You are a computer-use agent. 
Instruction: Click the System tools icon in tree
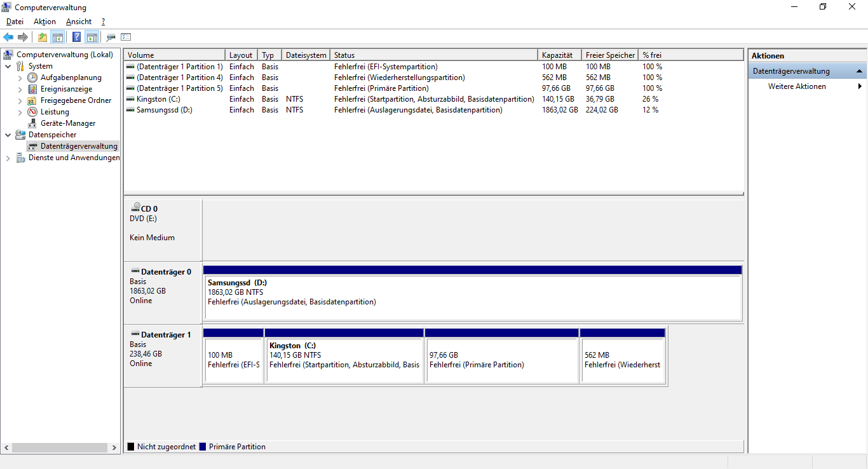pyautogui.click(x=20, y=66)
